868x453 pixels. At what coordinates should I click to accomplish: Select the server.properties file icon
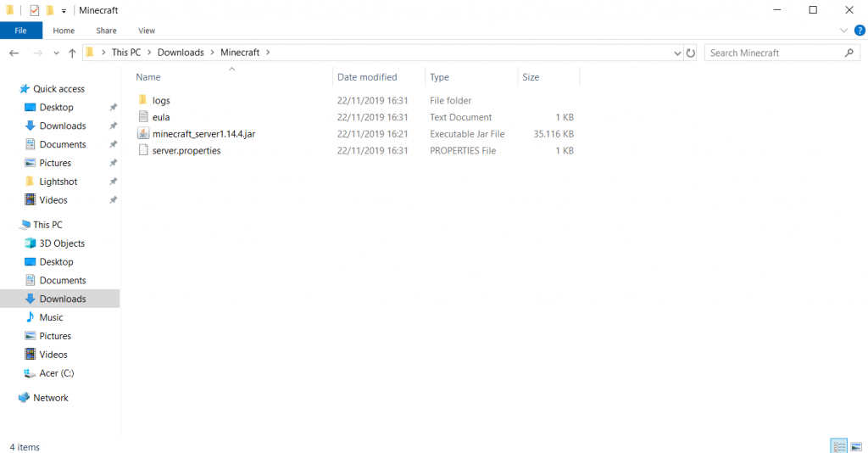tap(142, 150)
